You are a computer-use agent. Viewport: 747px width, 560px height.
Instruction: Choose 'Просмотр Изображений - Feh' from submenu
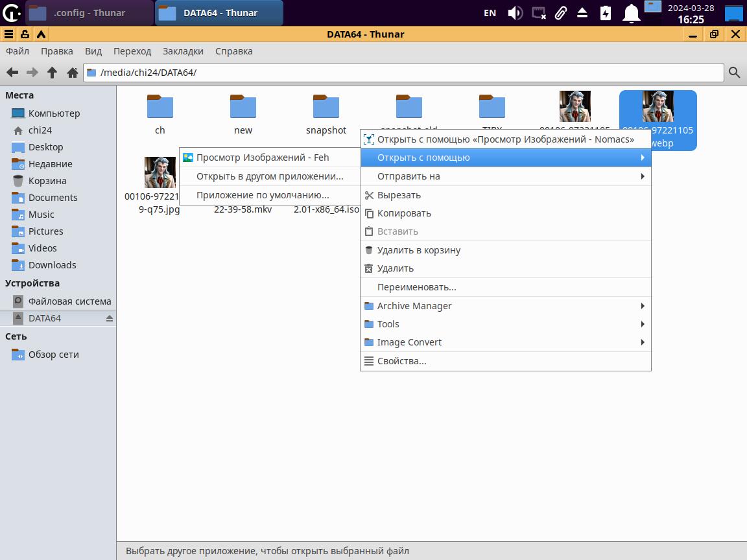click(x=263, y=157)
